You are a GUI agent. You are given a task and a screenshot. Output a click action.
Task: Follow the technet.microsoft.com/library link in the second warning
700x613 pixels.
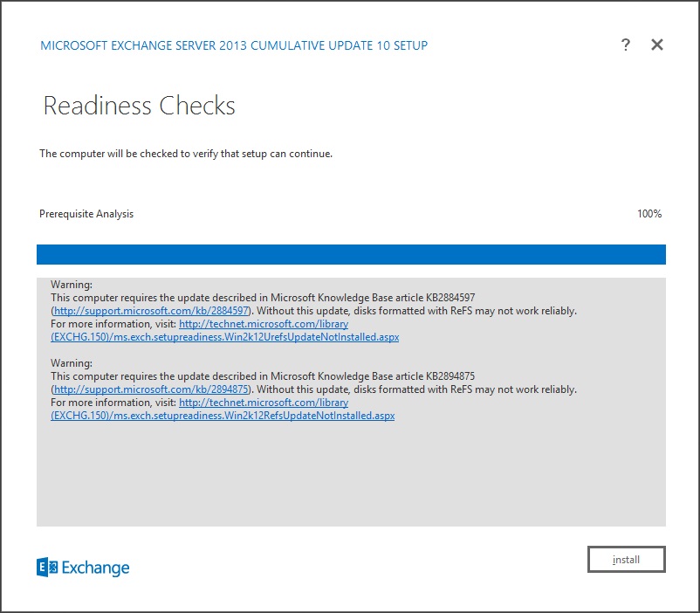click(x=264, y=403)
